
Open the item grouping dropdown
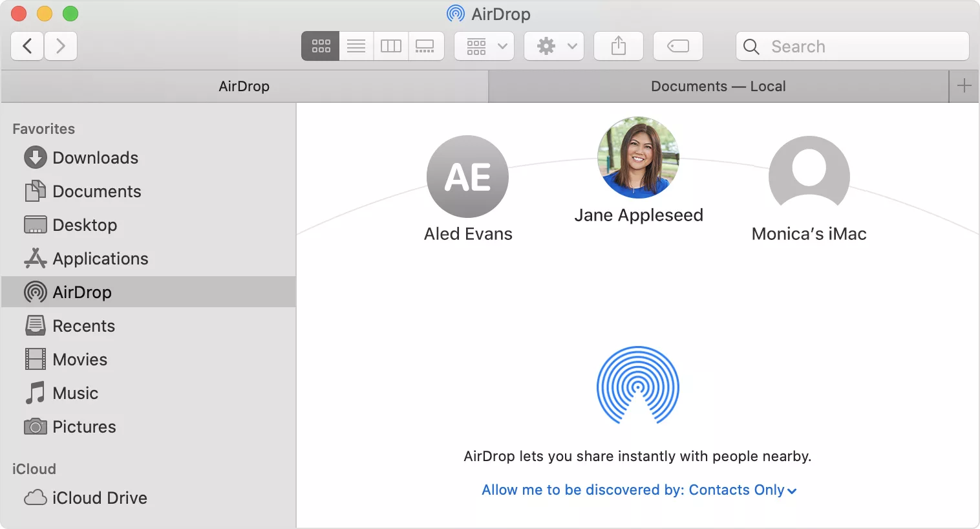pyautogui.click(x=484, y=46)
